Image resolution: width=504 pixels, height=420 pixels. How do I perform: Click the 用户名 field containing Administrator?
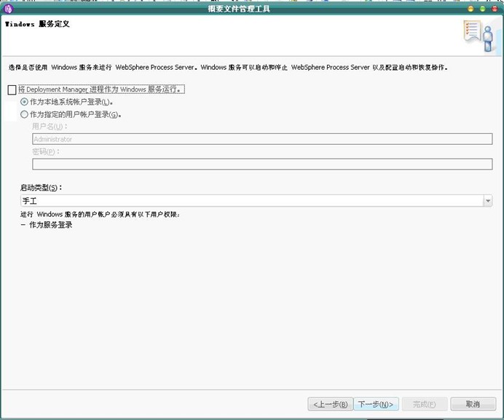(x=262, y=139)
